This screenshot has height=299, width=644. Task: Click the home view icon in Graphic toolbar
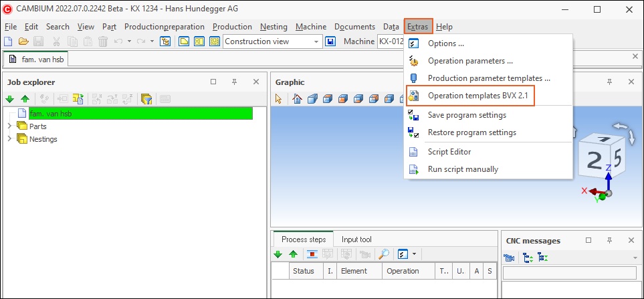tap(298, 99)
